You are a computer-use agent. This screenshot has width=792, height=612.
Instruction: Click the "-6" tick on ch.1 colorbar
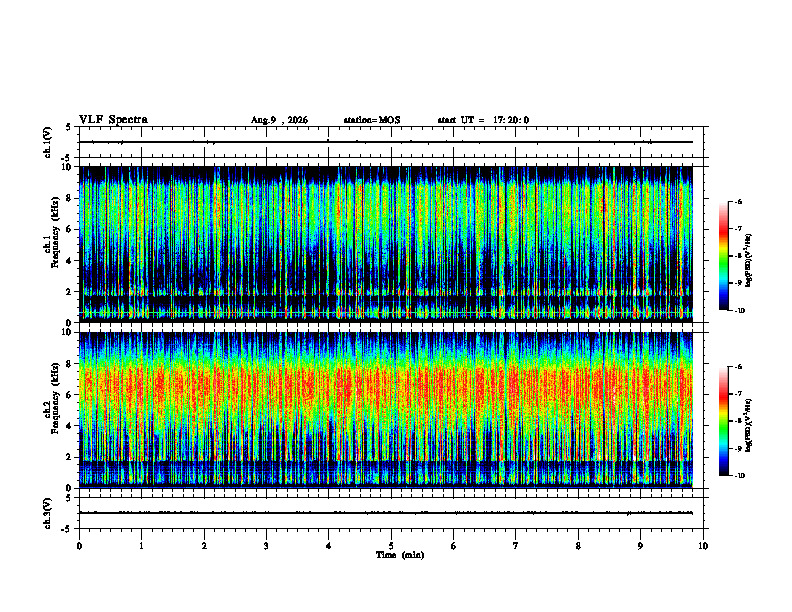[738, 201]
